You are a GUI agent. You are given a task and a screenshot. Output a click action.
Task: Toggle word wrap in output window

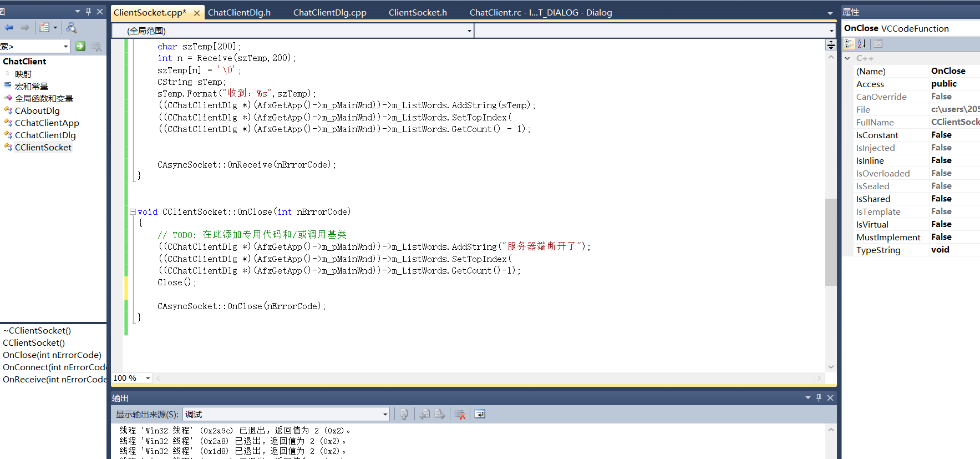(x=480, y=414)
